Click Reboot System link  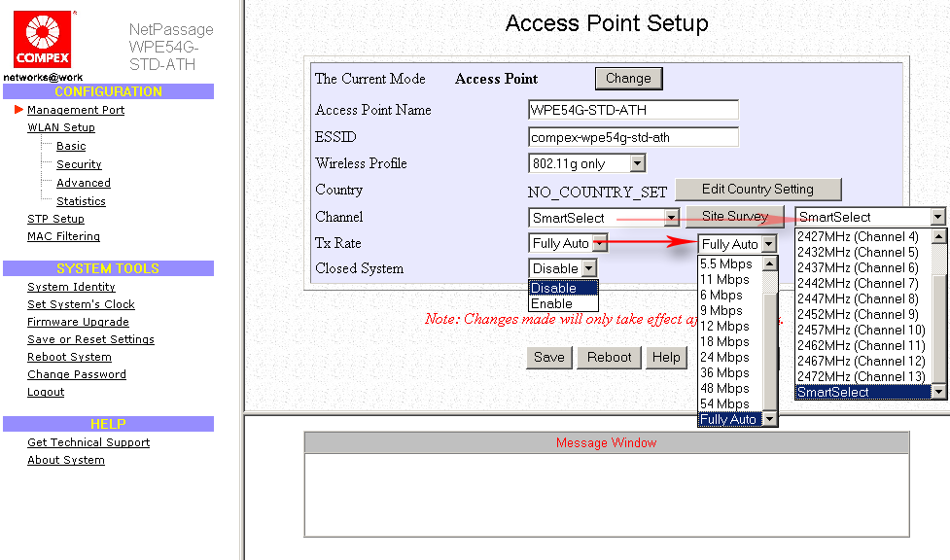tap(69, 357)
